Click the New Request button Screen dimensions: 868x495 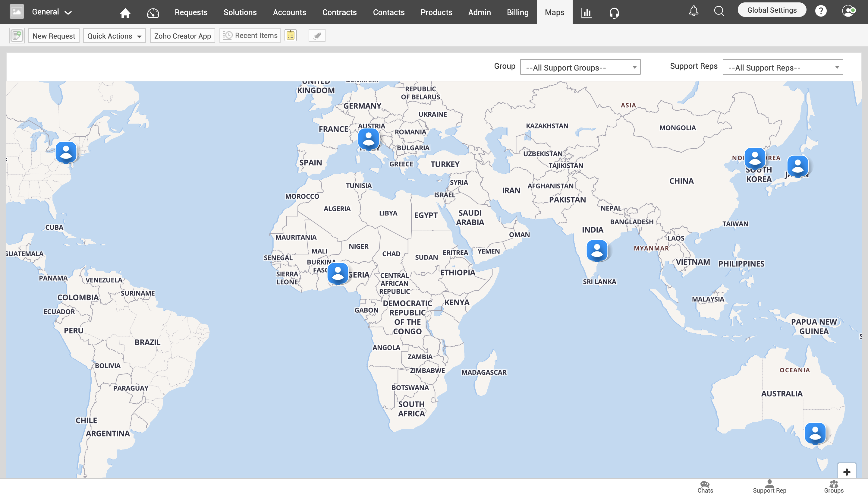[x=54, y=36]
